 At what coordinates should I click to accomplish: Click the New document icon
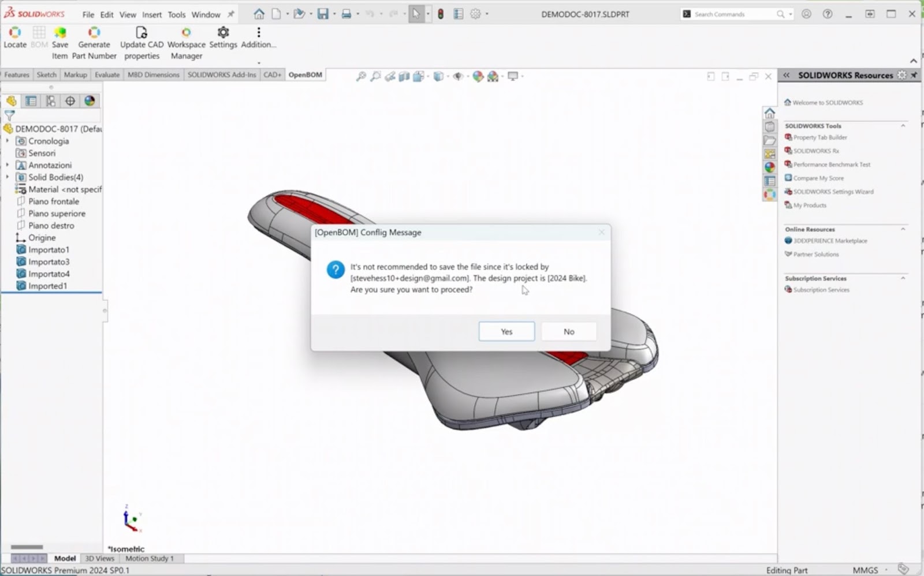tap(276, 14)
